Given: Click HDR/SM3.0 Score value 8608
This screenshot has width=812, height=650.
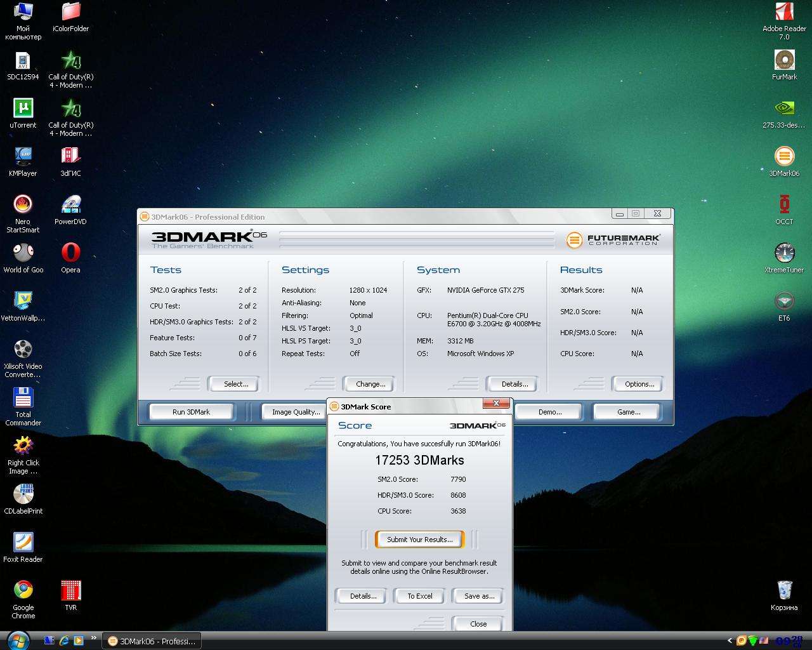Looking at the screenshot, I should 458,495.
